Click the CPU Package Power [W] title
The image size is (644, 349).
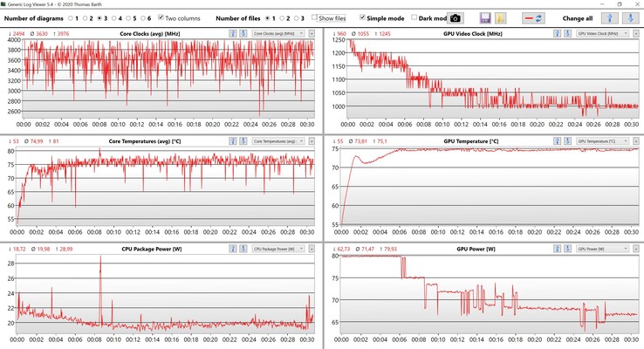152,249
